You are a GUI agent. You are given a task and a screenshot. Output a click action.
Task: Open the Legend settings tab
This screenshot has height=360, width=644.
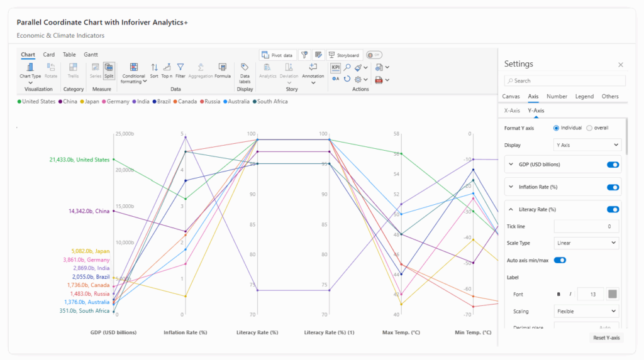(x=584, y=97)
